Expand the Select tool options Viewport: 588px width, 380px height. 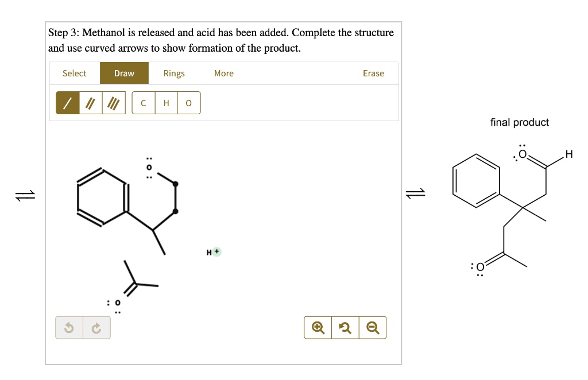point(74,73)
